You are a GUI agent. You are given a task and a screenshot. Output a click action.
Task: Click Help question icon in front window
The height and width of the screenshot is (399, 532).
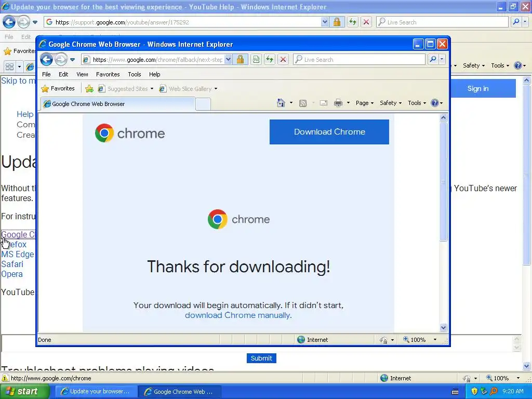click(435, 103)
